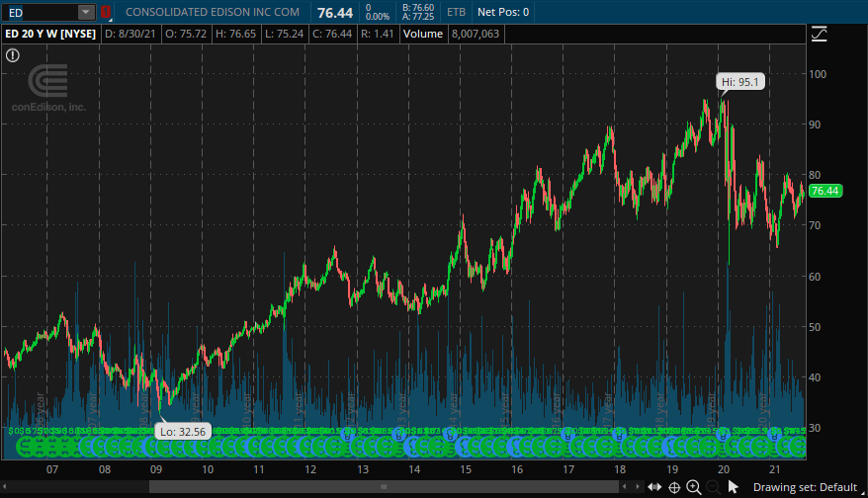The width and height of the screenshot is (868, 498).
Task: Click the C: 76.44 close value
Action: 332,34
